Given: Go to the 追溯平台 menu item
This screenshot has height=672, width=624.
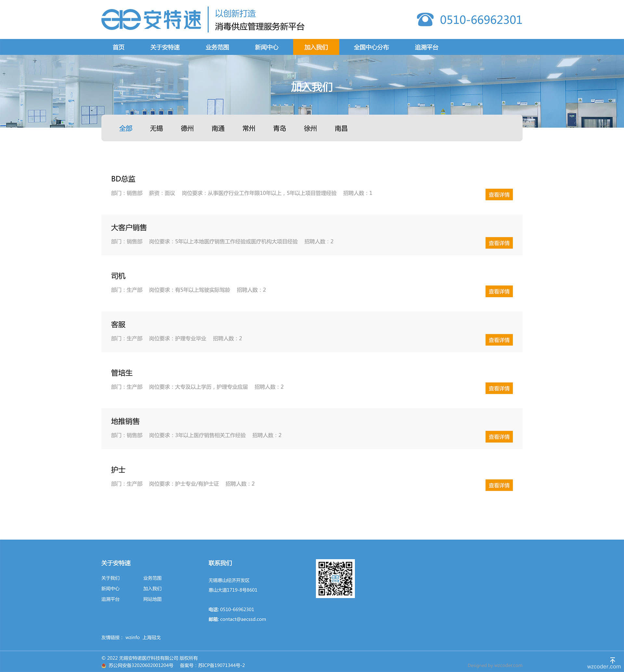Looking at the screenshot, I should [x=426, y=47].
